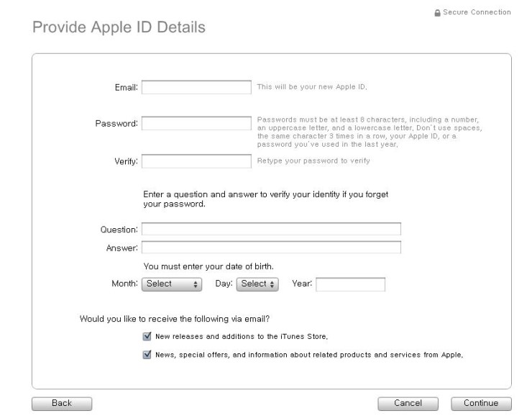Viewport: 532px width, 416px height.
Task: Click the Secure Connection lock icon
Action: point(437,13)
